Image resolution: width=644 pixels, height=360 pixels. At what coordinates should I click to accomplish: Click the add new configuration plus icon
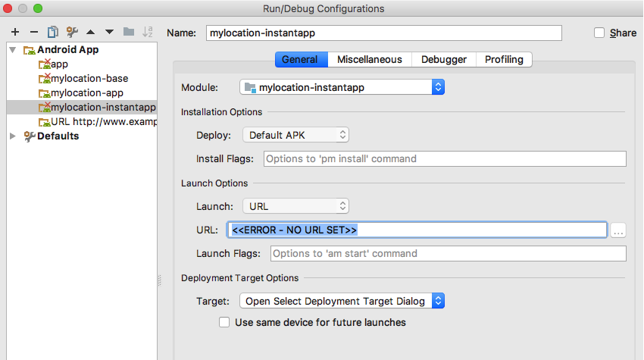[x=15, y=32]
